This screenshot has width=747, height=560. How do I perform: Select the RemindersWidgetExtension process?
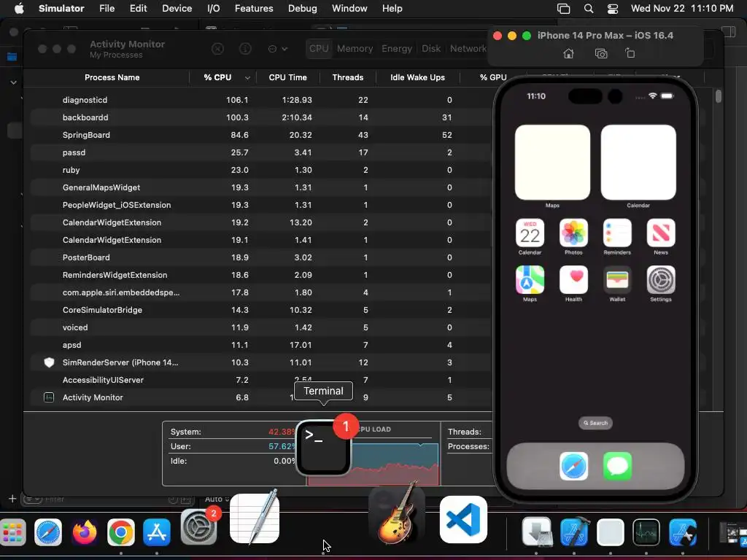[261, 275]
